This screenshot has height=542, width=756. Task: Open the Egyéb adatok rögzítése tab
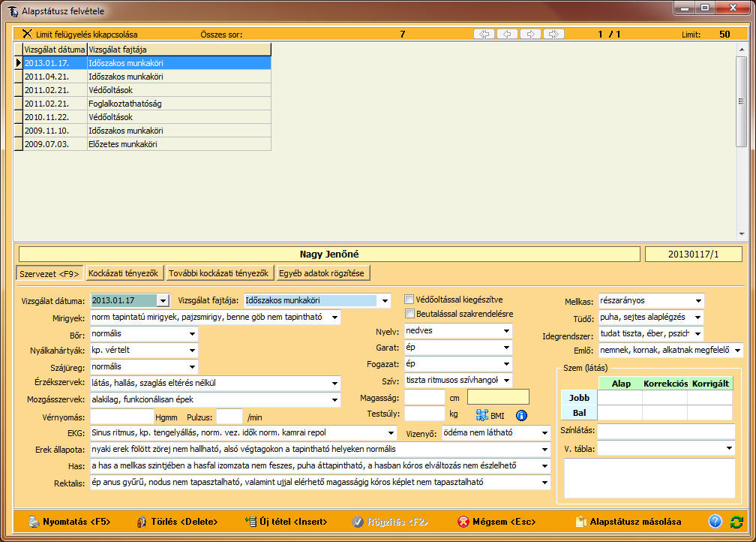(322, 273)
